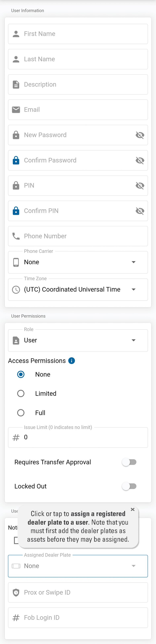Turn on the Locked Out switch

pos(129,486)
